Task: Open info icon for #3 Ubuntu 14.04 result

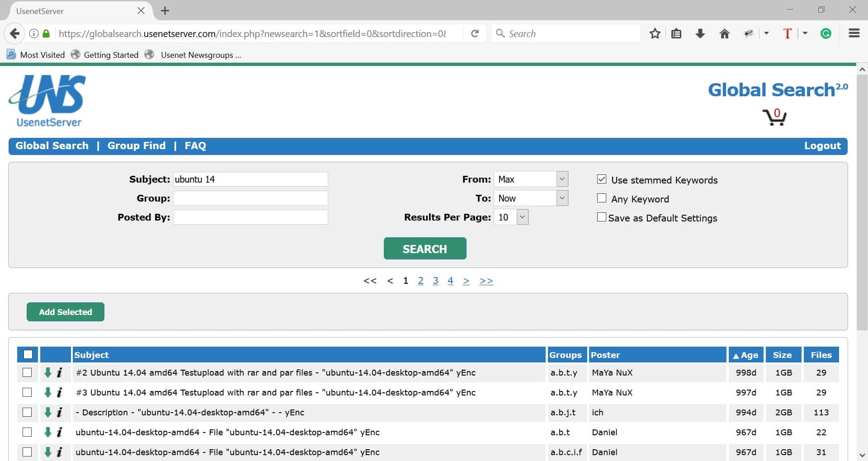Action: click(x=60, y=393)
